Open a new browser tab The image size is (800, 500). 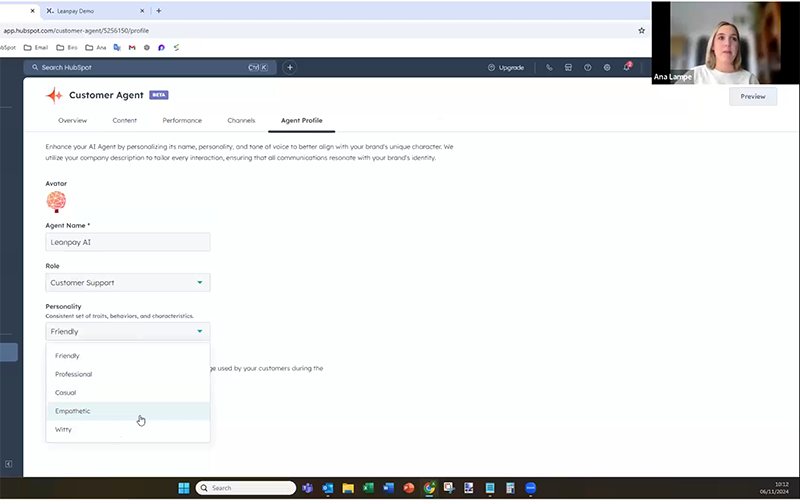159,11
